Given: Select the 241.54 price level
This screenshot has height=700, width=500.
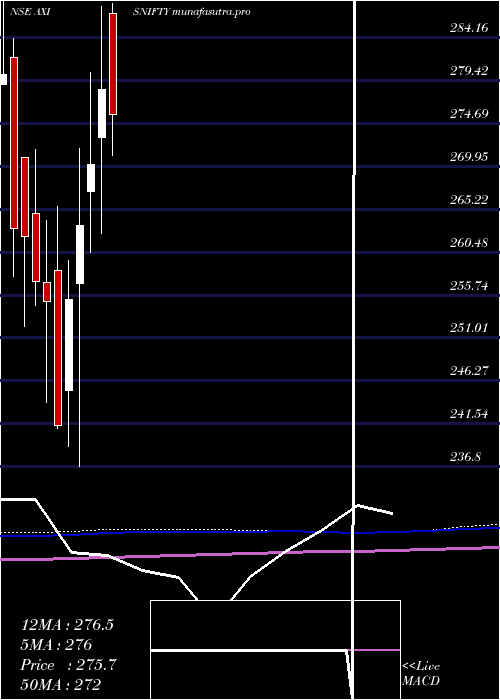Looking at the screenshot, I should (x=469, y=414).
